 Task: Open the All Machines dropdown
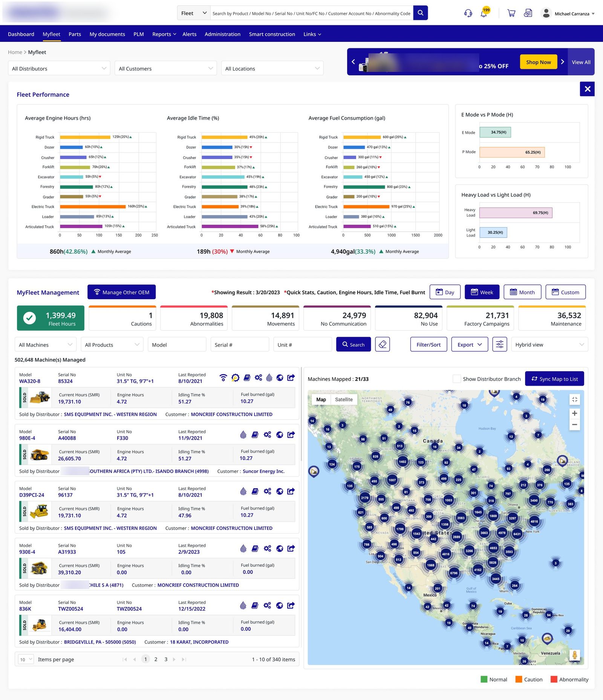(46, 344)
